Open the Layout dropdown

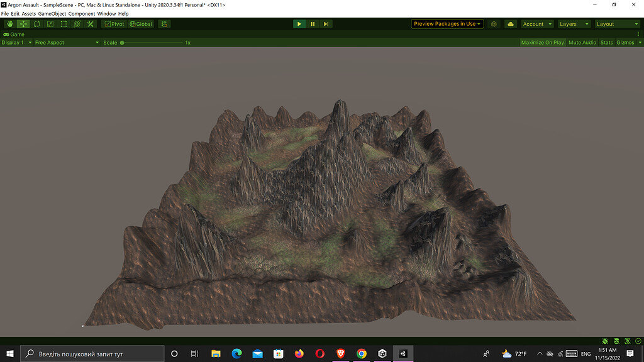coord(617,24)
